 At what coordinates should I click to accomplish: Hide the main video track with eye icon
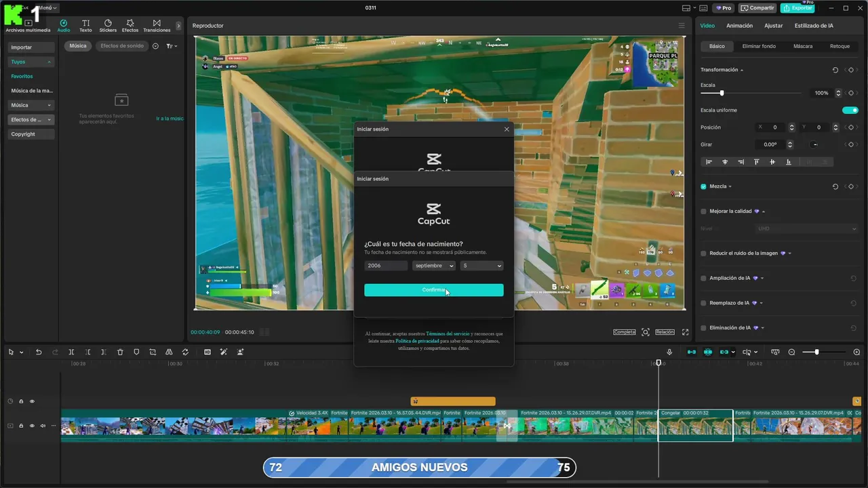32,426
